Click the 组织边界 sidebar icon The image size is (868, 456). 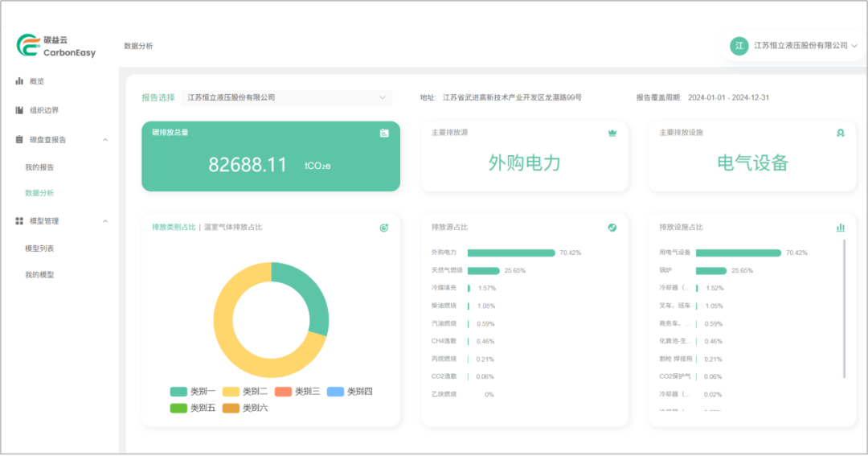click(19, 110)
